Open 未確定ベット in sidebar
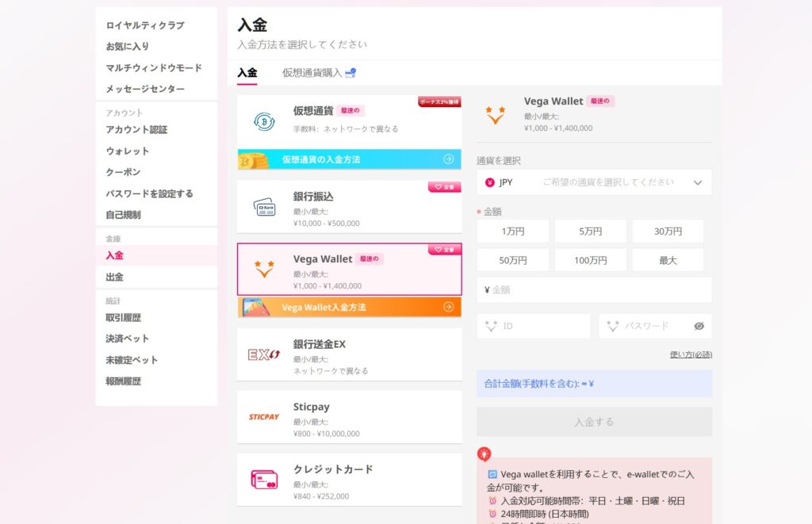The image size is (812, 524). pyautogui.click(x=132, y=360)
